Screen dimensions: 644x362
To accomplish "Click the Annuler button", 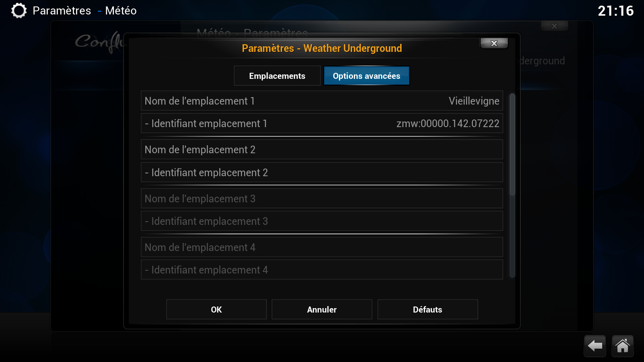I will click(x=322, y=309).
